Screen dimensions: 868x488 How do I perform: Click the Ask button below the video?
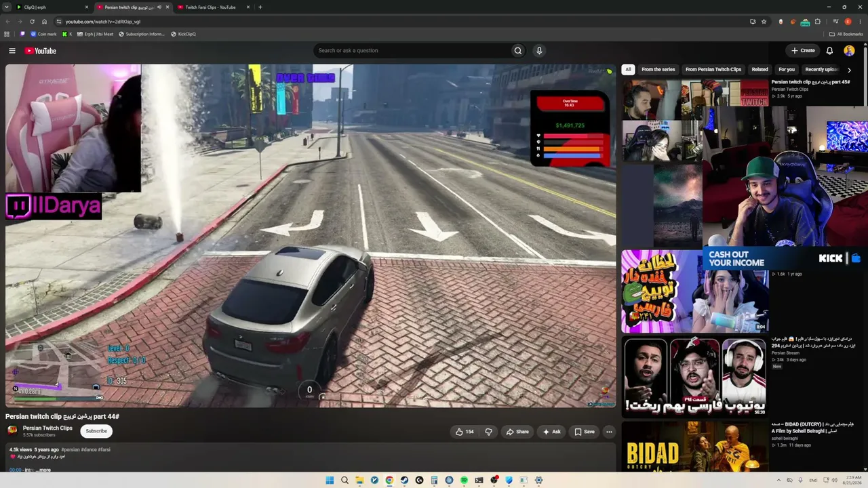point(551,432)
